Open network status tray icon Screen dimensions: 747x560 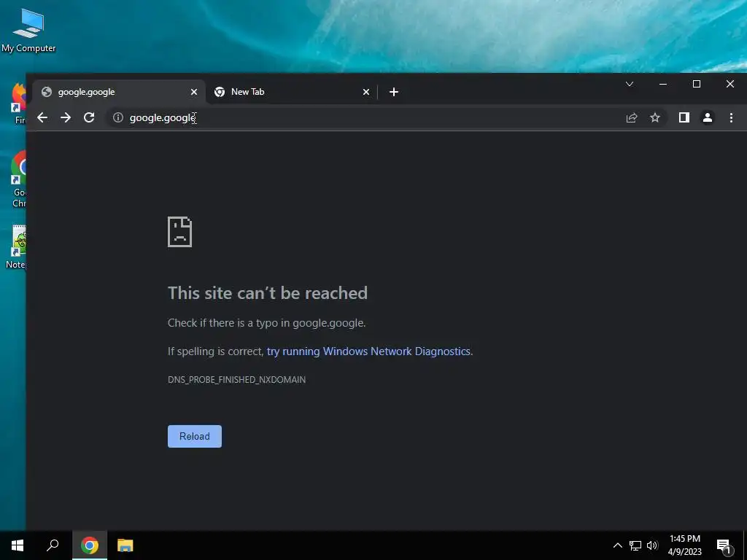[635, 545]
